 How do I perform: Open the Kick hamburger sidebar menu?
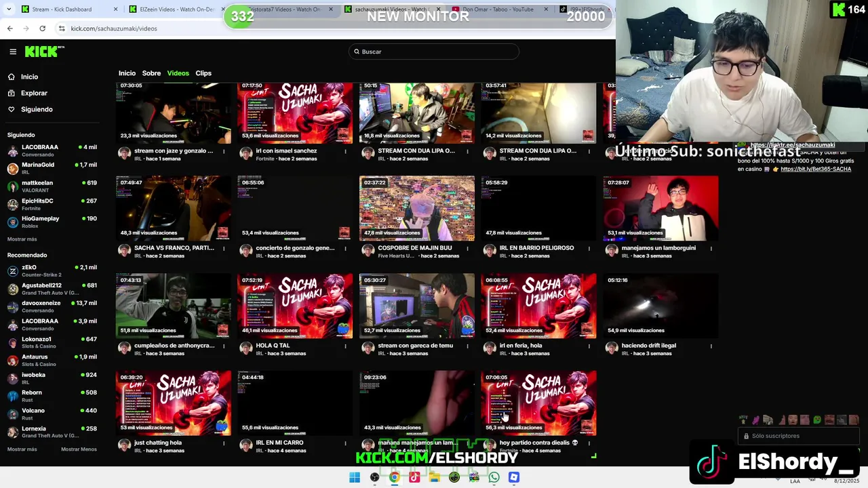pyautogui.click(x=13, y=52)
